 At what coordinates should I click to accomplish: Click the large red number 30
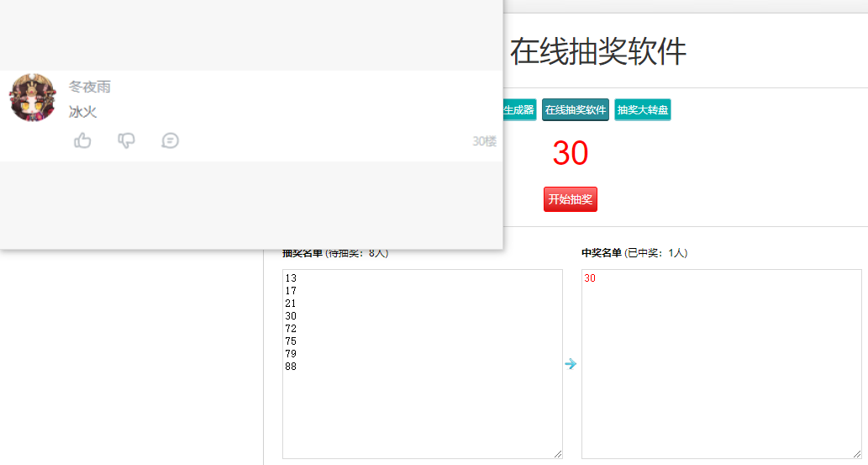(x=570, y=154)
